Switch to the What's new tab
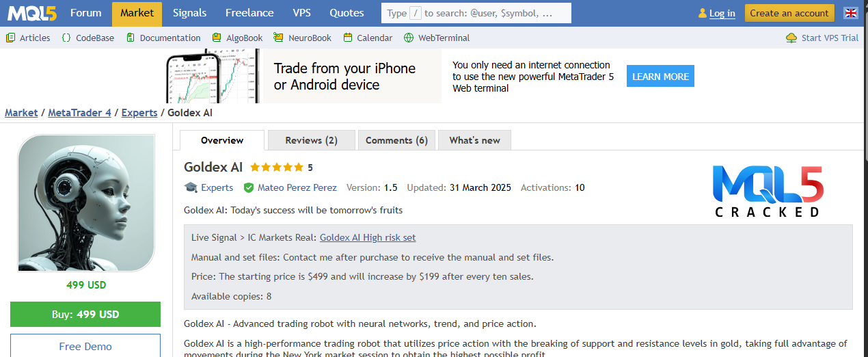The height and width of the screenshot is (357, 868). pos(474,140)
